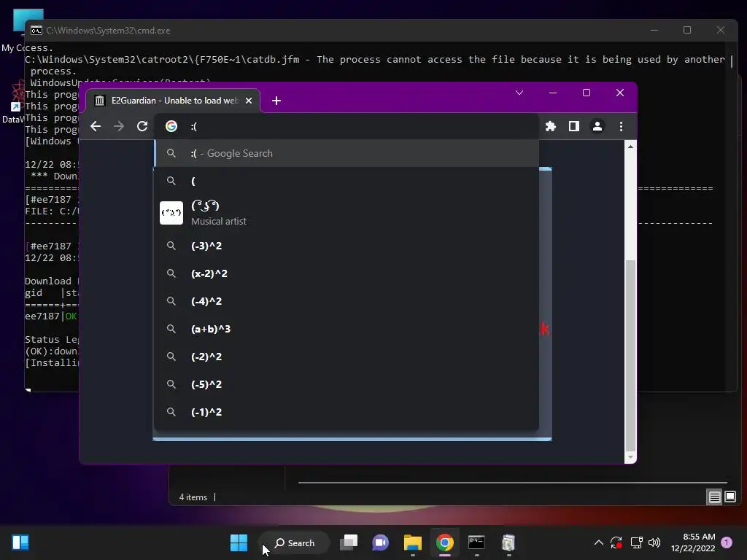Select suggestion (a+b)^3

click(x=347, y=329)
